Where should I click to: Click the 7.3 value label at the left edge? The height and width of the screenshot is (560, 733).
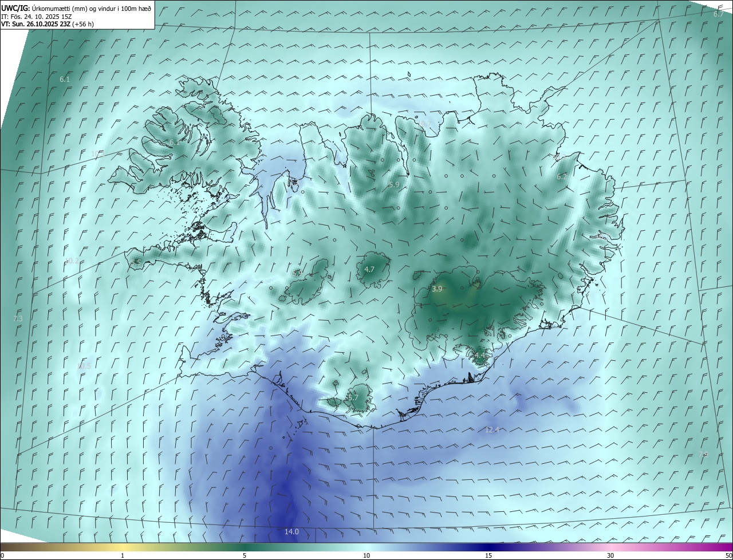[18, 318]
